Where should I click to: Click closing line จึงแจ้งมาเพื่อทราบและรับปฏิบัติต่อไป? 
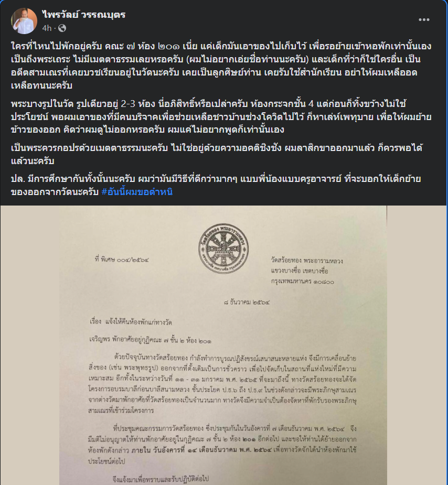[161, 479]
